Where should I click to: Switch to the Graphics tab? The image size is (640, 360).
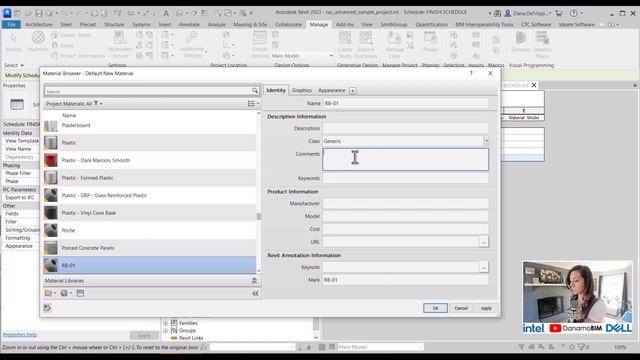click(x=302, y=90)
